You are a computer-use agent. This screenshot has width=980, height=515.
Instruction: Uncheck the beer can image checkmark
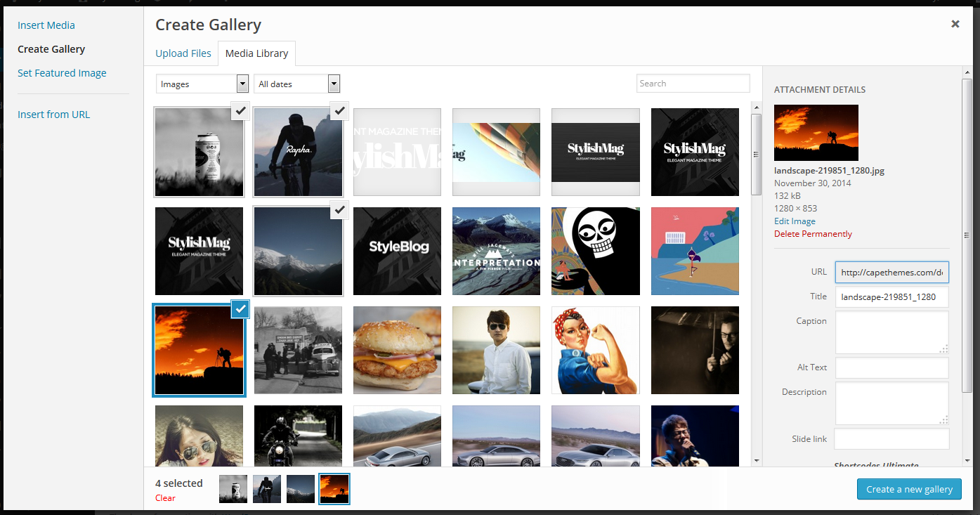point(240,110)
